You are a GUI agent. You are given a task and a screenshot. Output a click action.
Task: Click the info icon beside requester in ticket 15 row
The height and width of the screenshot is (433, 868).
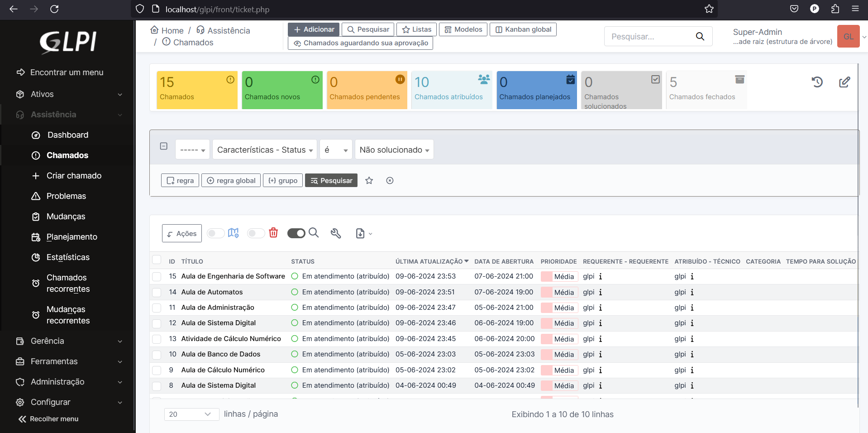click(601, 276)
